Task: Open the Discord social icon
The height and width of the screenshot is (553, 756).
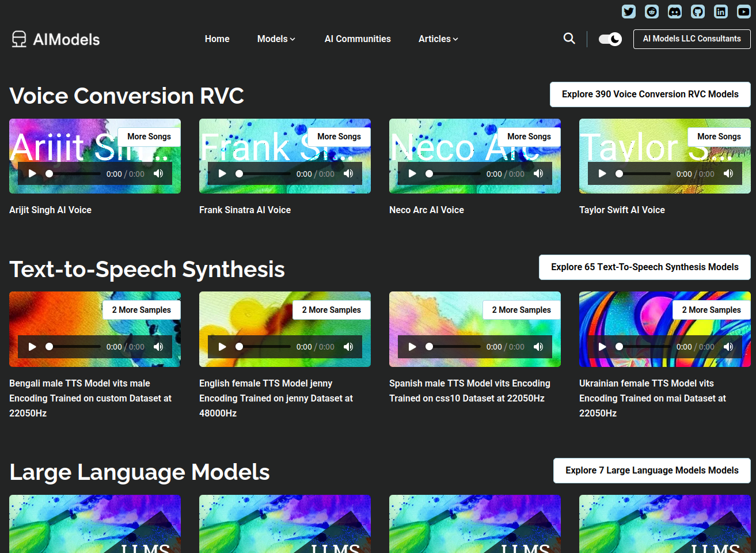Action: coord(675,12)
